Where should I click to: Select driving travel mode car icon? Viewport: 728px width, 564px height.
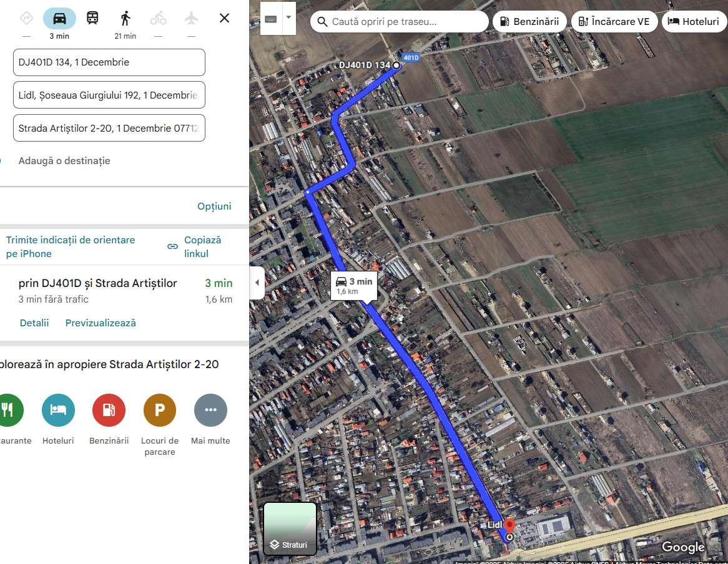click(x=59, y=19)
